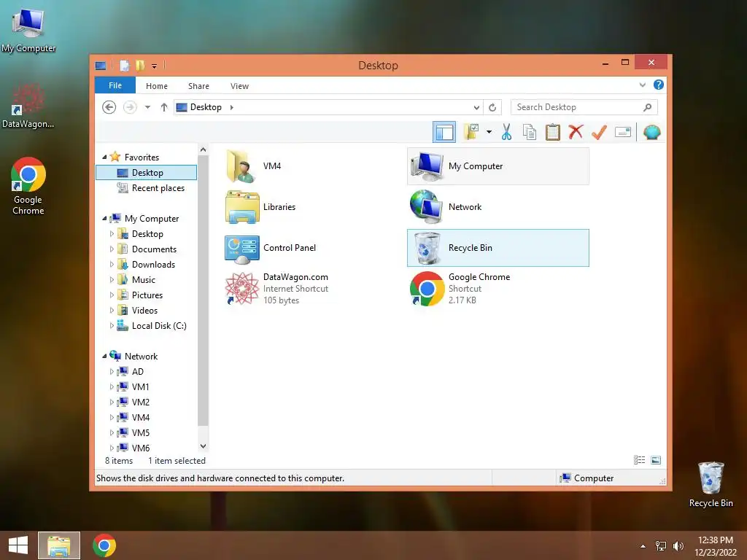This screenshot has width=747, height=560.
Task: Click the search magnifier icon
Action: [x=647, y=107]
